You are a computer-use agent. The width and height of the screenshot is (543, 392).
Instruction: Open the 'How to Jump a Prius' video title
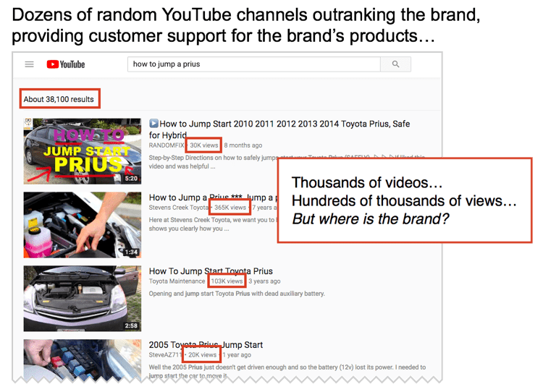pyautogui.click(x=213, y=197)
